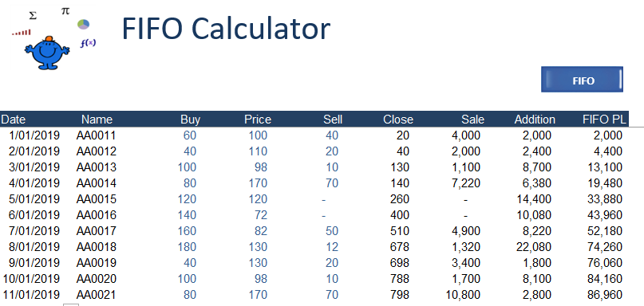Click the f(x) function icon

[x=88, y=43]
